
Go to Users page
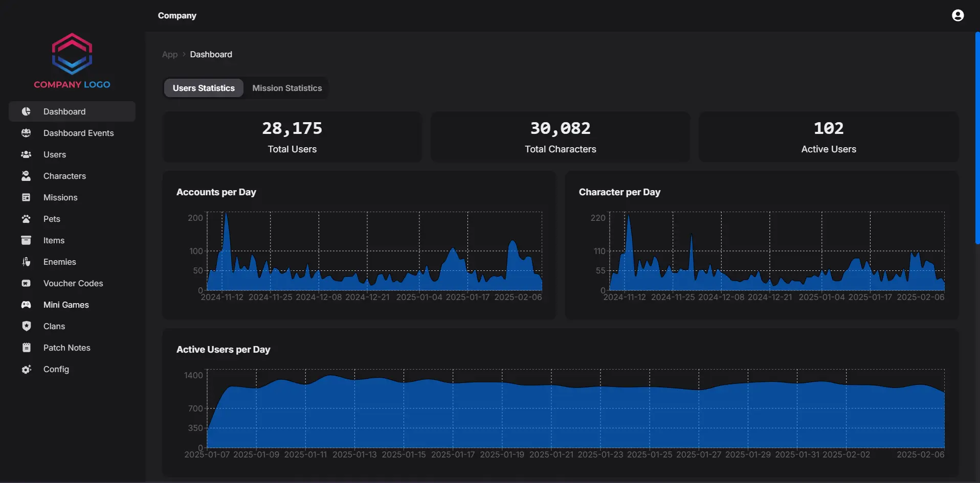point(72,154)
